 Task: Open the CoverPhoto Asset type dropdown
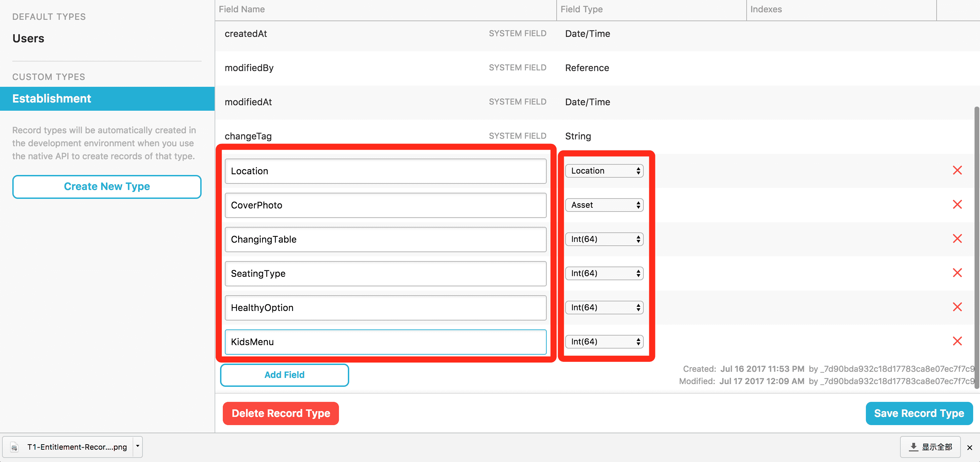[x=604, y=205]
